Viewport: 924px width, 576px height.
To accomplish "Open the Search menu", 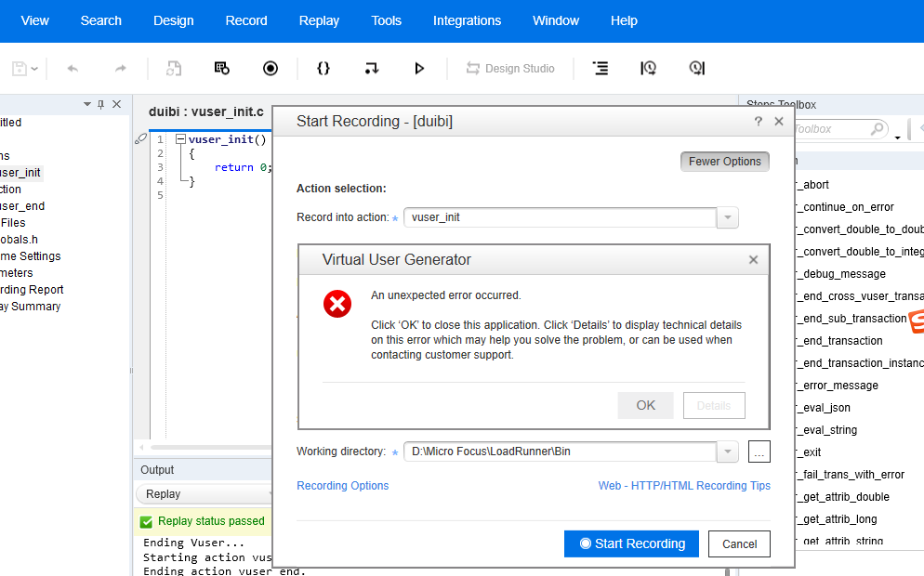I will tap(100, 20).
